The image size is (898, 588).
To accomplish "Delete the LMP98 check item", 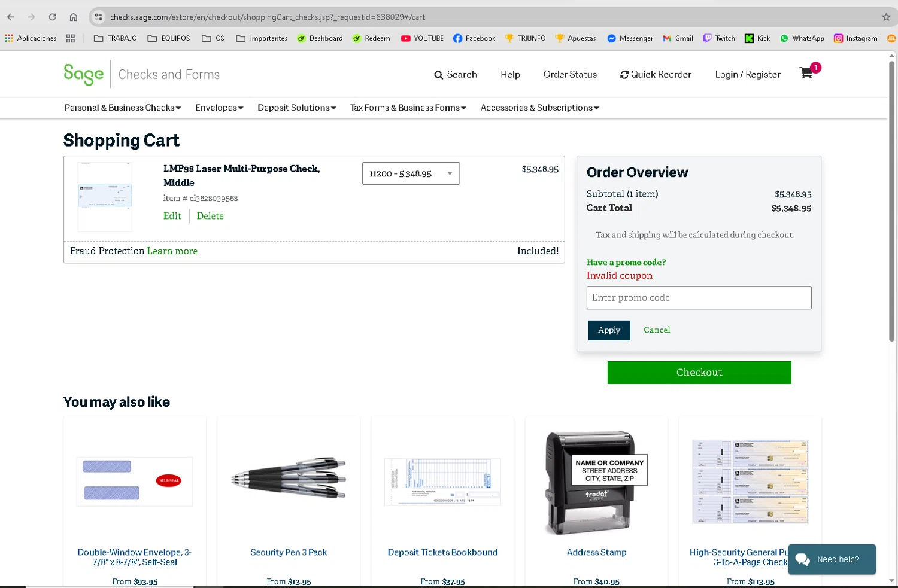I will pos(210,216).
